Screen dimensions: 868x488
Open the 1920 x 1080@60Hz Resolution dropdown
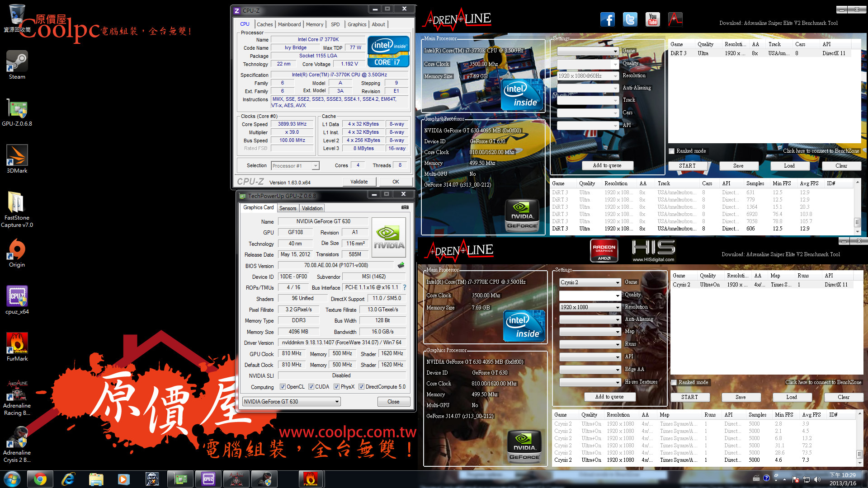click(x=588, y=76)
